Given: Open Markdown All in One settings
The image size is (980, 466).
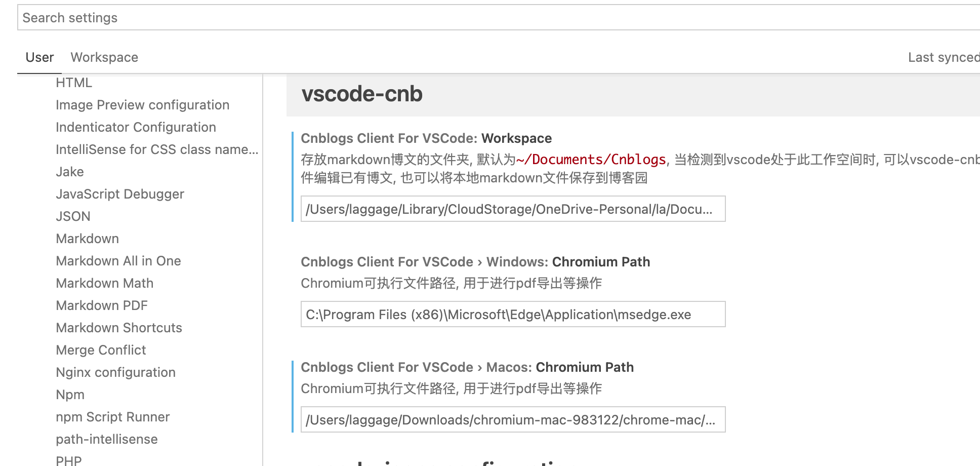Looking at the screenshot, I should coord(118,261).
